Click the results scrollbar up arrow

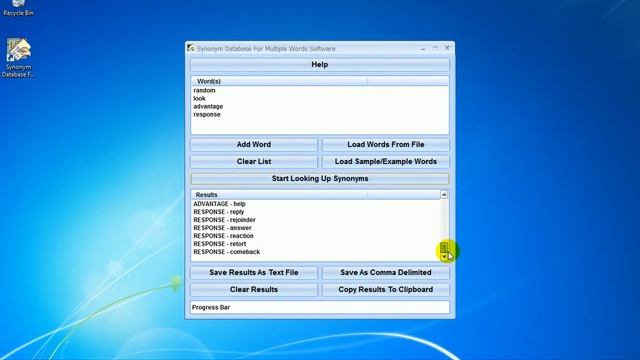[444, 195]
